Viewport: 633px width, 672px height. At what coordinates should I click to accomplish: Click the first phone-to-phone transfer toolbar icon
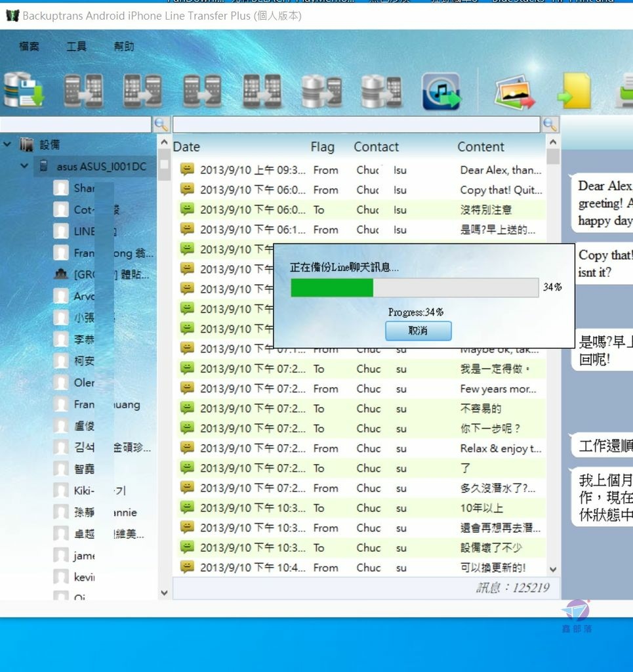tap(83, 91)
